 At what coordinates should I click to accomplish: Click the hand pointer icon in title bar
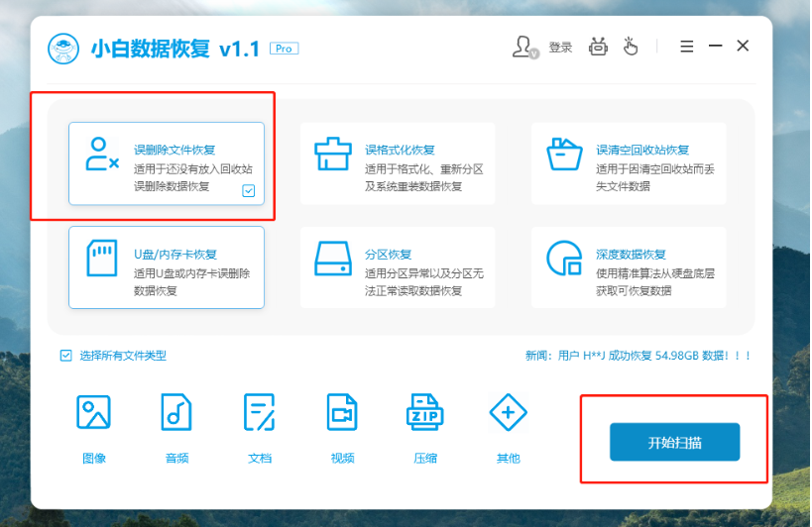tap(631, 47)
